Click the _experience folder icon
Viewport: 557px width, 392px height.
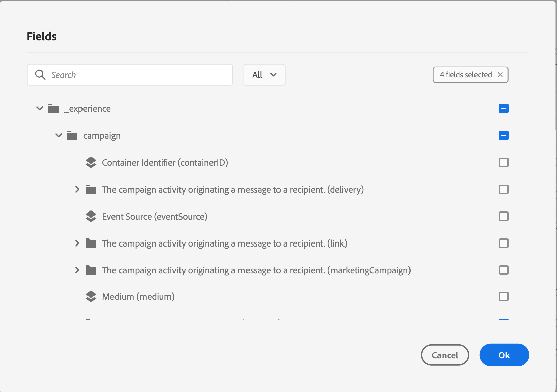tap(53, 109)
